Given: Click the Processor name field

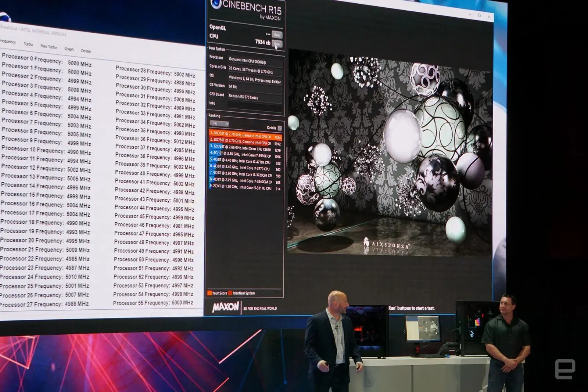Looking at the screenshot, I should (255, 61).
